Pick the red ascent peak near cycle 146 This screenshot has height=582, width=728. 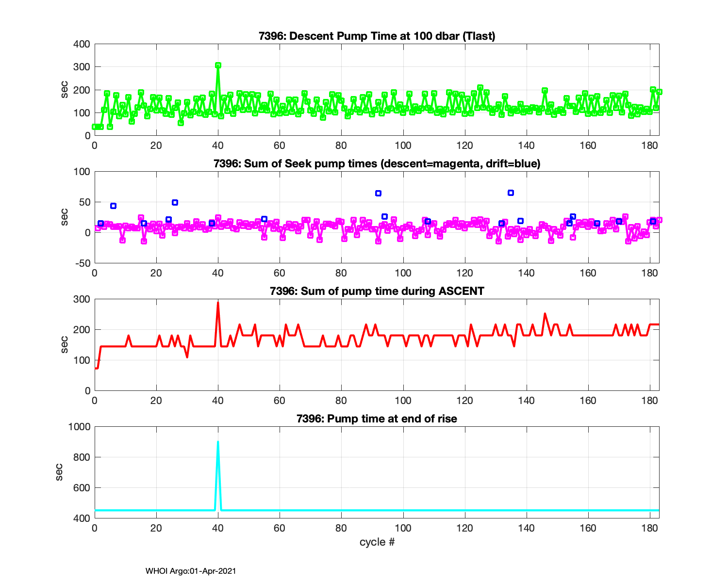pos(545,314)
